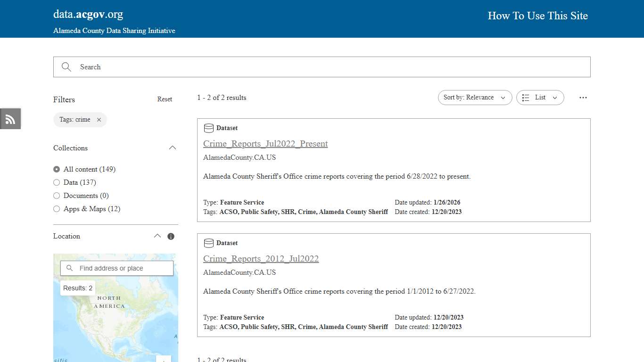
Task: Collapse the Collections section
Action: pos(173,148)
